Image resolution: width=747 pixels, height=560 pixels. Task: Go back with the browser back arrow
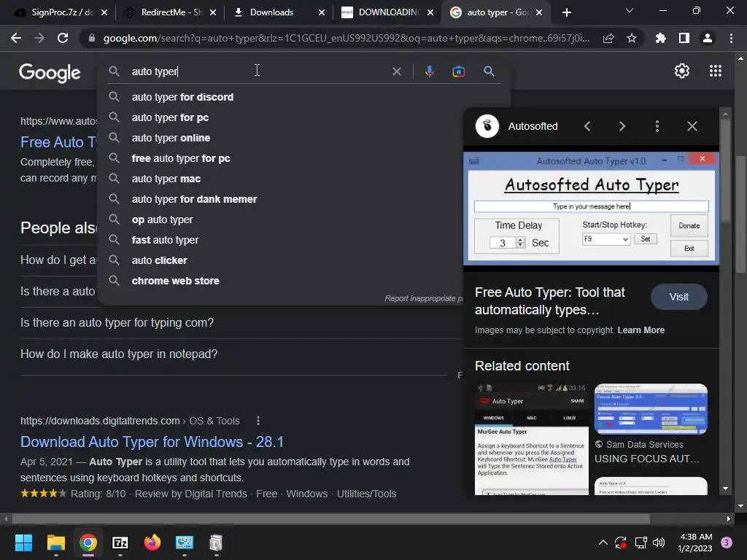(16, 38)
